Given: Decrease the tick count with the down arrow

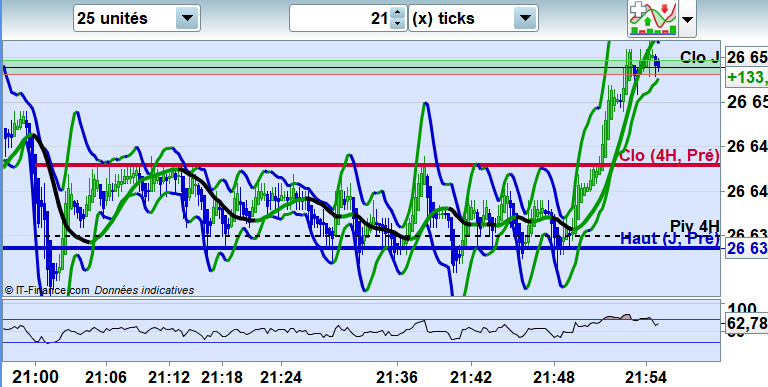Looking at the screenshot, I should [x=398, y=24].
